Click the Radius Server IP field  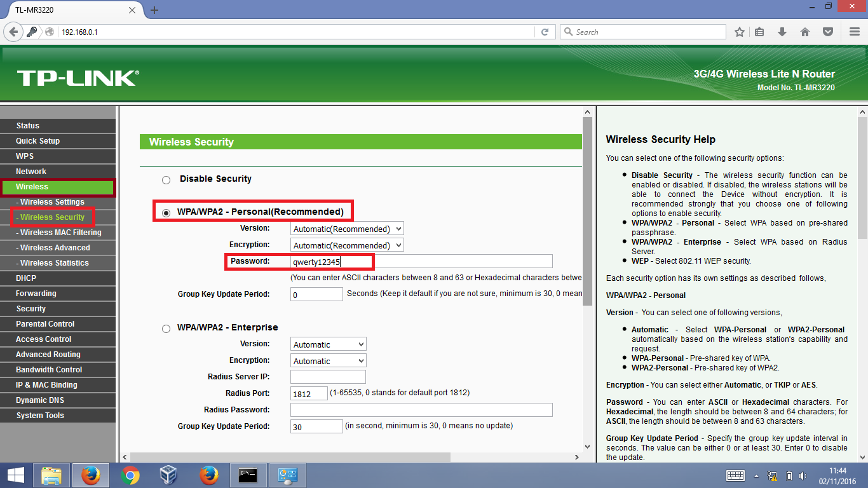(x=329, y=377)
